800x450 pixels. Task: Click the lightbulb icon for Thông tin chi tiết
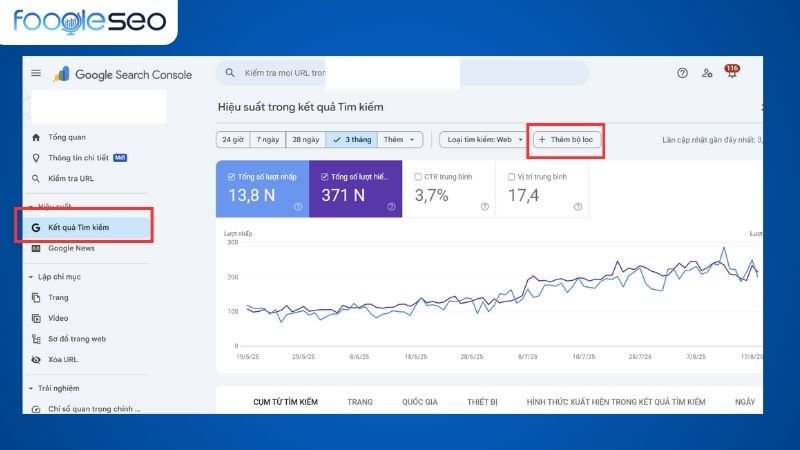pyautogui.click(x=36, y=158)
